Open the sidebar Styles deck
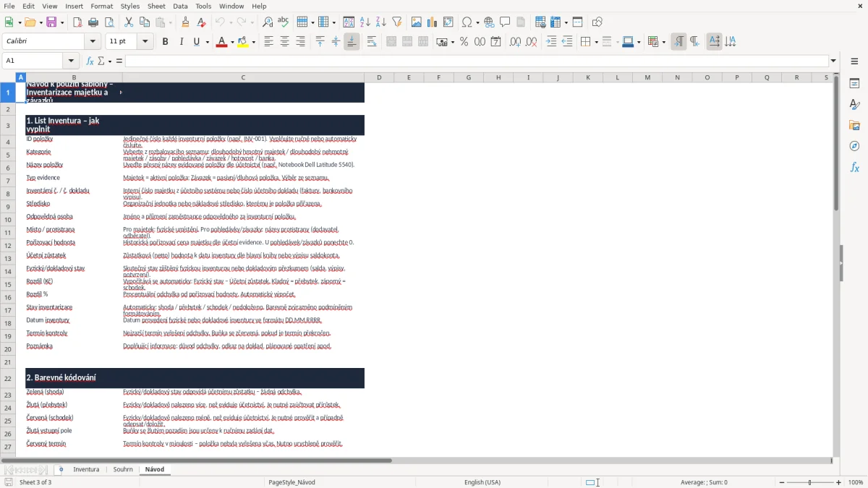 [x=854, y=105]
